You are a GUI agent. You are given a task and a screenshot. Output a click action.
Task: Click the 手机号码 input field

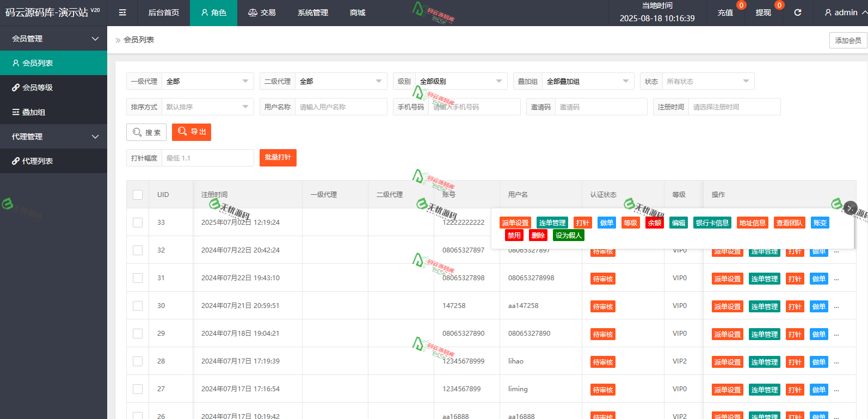473,107
